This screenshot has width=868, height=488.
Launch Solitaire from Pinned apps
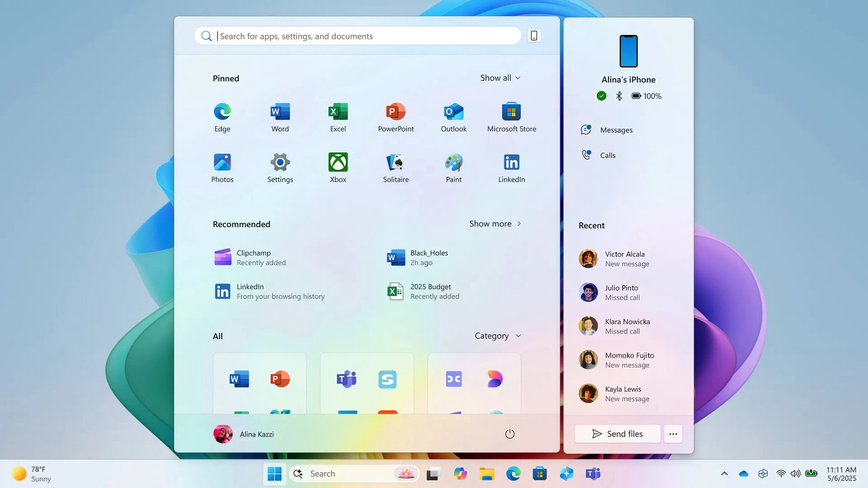pos(396,167)
